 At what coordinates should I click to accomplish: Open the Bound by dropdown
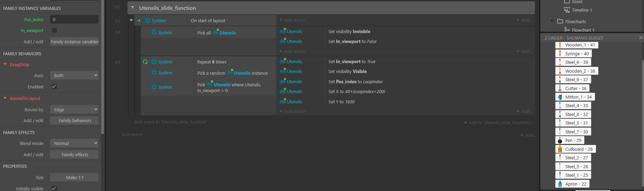[x=74, y=109]
